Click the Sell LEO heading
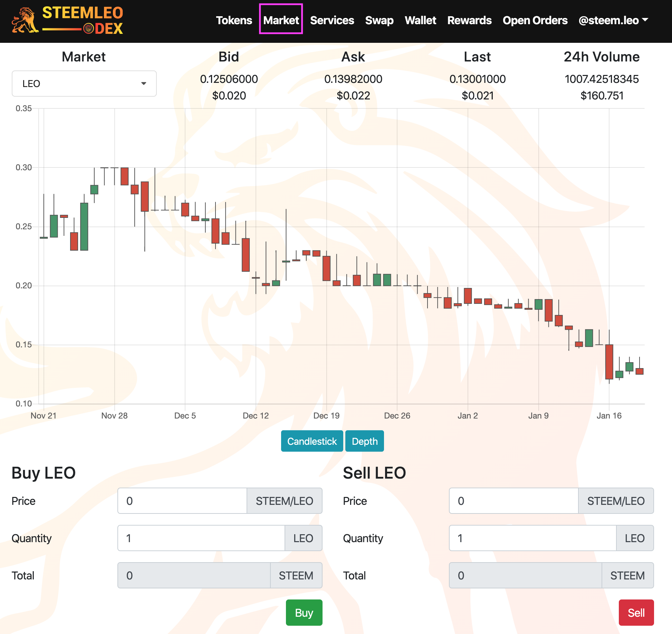 (374, 473)
